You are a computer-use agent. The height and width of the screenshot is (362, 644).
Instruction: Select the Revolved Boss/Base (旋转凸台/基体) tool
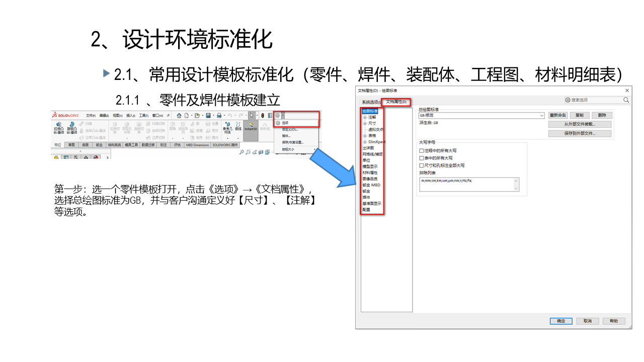(x=72, y=129)
